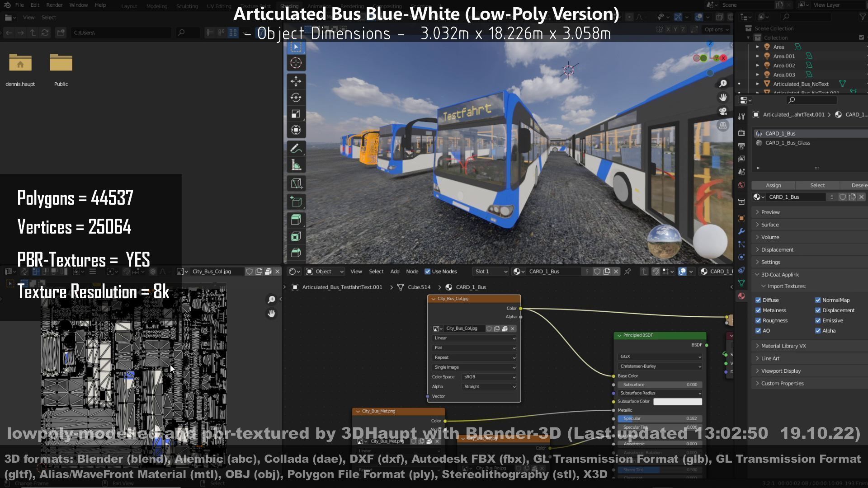Open the Edit menu

pyautogui.click(x=35, y=5)
